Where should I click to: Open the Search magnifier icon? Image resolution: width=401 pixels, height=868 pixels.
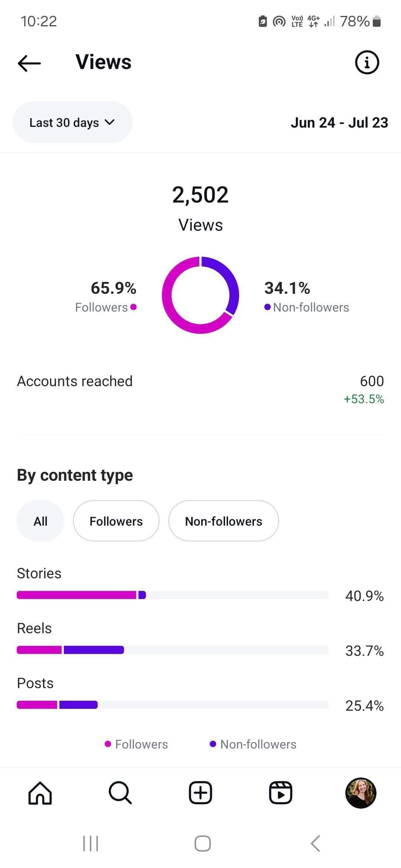coord(120,793)
